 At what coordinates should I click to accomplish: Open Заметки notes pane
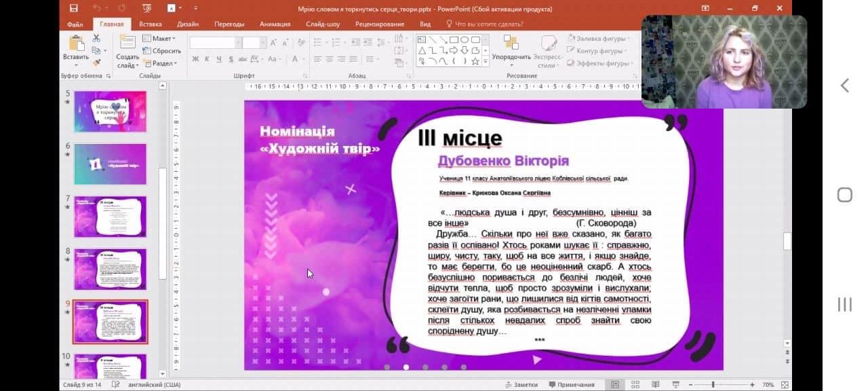click(521, 385)
